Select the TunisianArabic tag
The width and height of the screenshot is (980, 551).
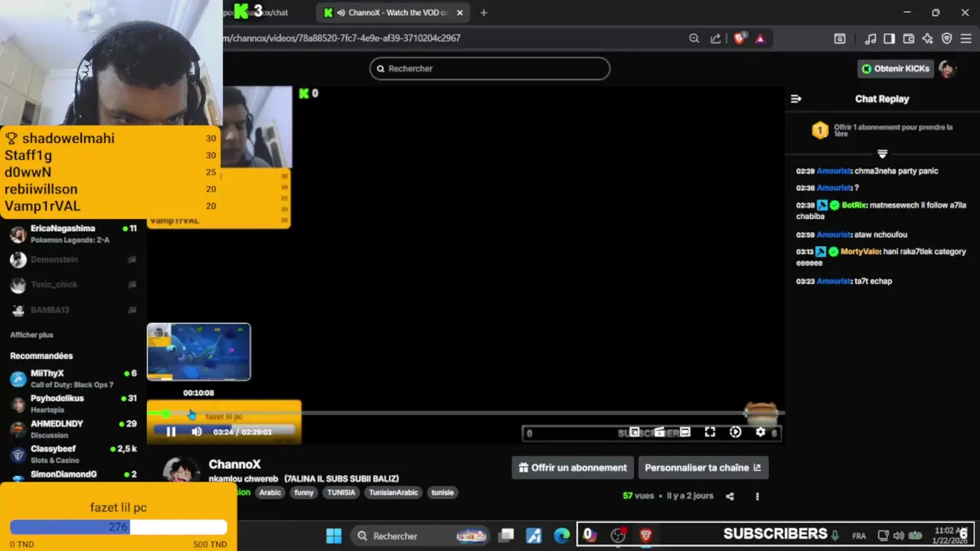(394, 493)
